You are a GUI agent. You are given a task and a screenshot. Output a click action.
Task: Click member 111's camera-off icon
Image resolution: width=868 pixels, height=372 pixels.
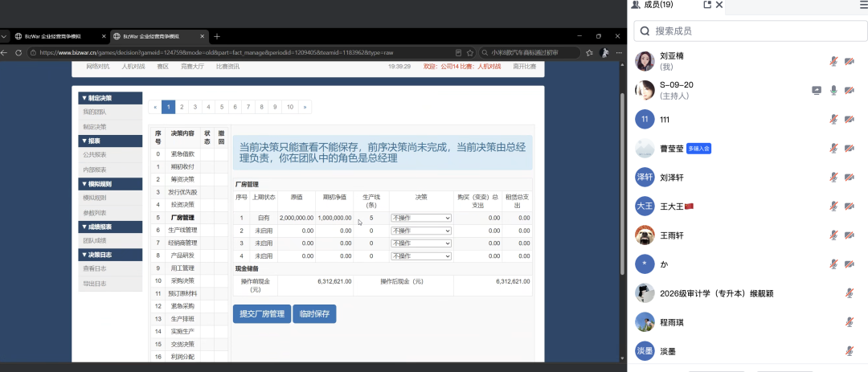pos(850,119)
